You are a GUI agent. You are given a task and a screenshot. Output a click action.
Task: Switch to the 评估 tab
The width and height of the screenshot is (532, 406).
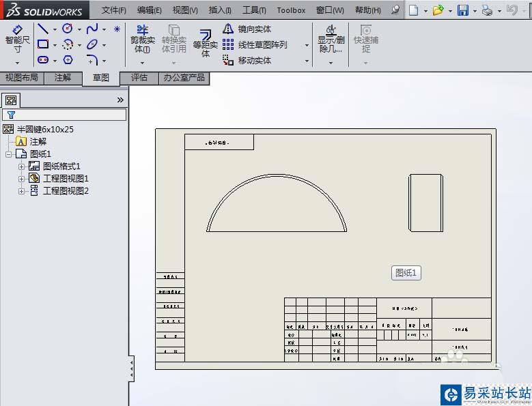pos(139,78)
